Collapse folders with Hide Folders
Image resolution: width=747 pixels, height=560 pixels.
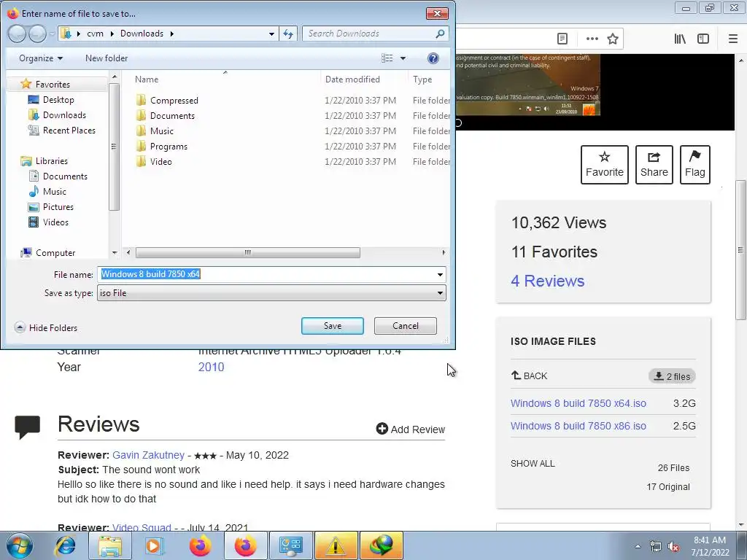pos(46,327)
